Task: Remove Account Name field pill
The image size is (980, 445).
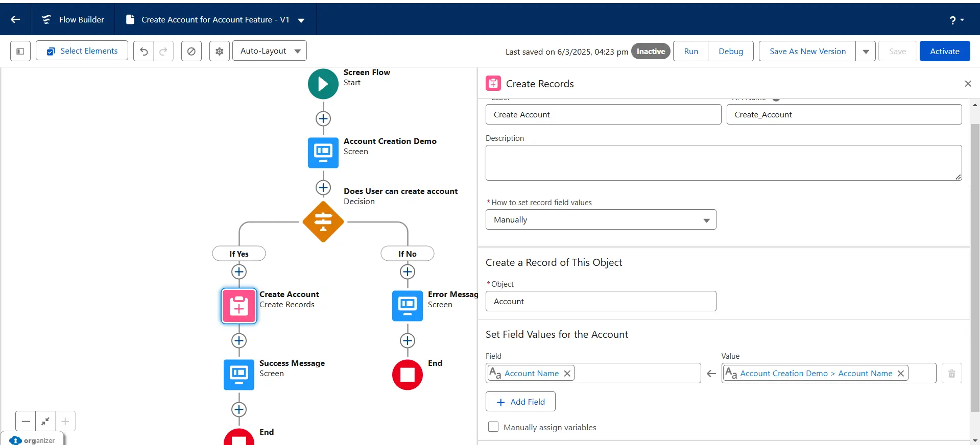Action: [567, 374]
